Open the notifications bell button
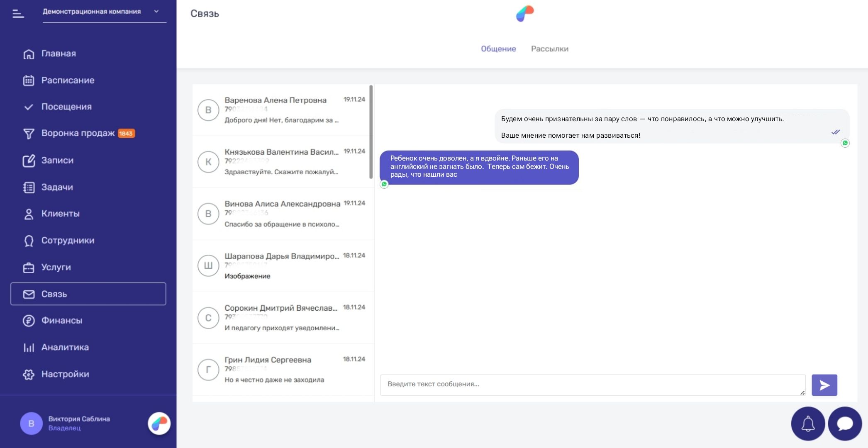 tap(807, 424)
